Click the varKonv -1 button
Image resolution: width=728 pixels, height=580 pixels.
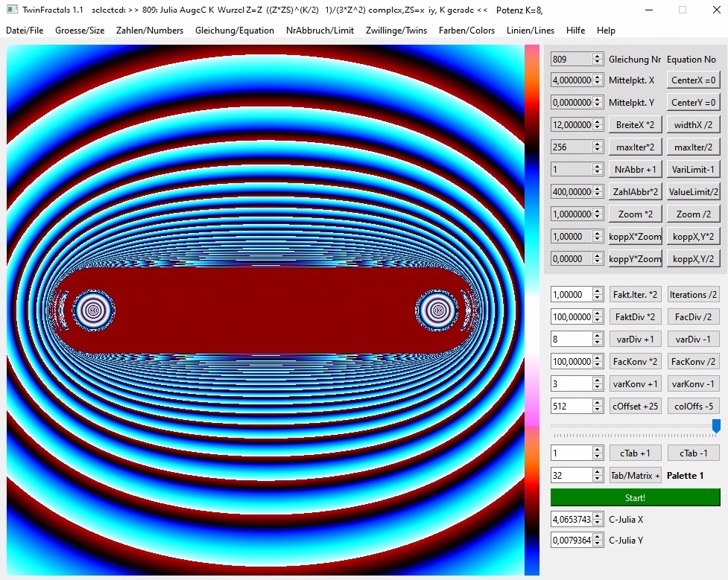click(x=694, y=383)
